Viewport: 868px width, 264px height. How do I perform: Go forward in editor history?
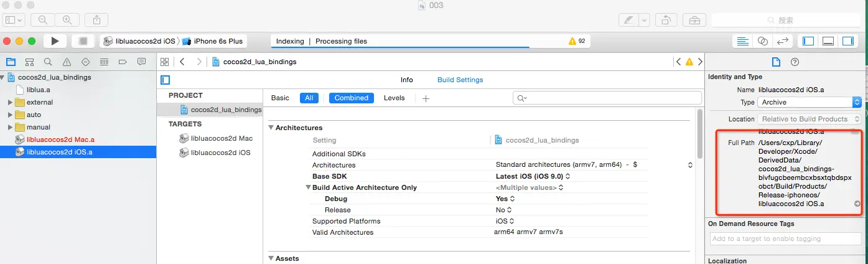199,62
